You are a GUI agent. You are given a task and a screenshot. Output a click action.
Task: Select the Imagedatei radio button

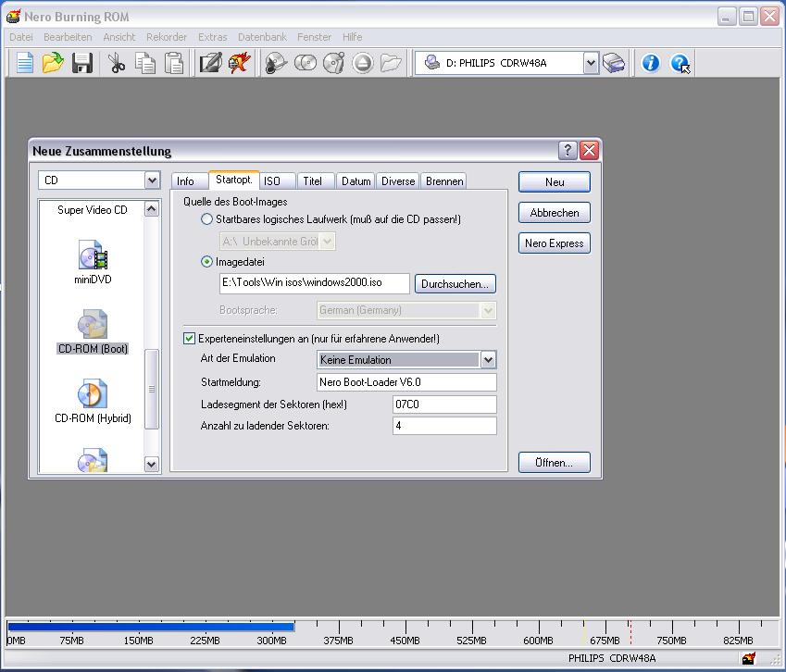point(206,262)
